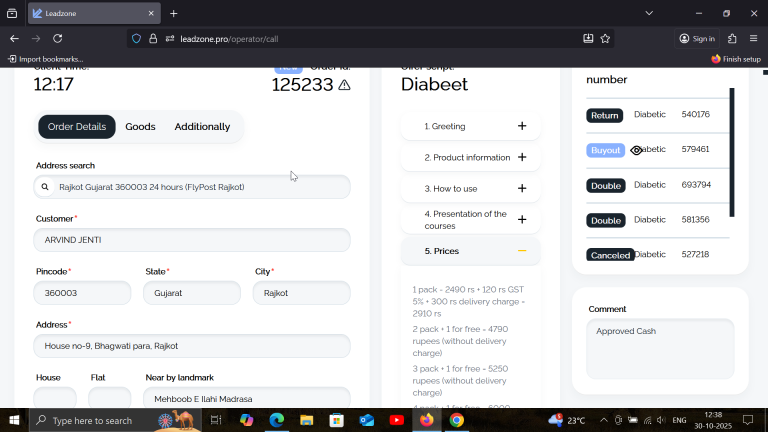Viewport: 768px width, 432px height.
Task: Expand the 1. Greeting script section
Action: (x=471, y=126)
